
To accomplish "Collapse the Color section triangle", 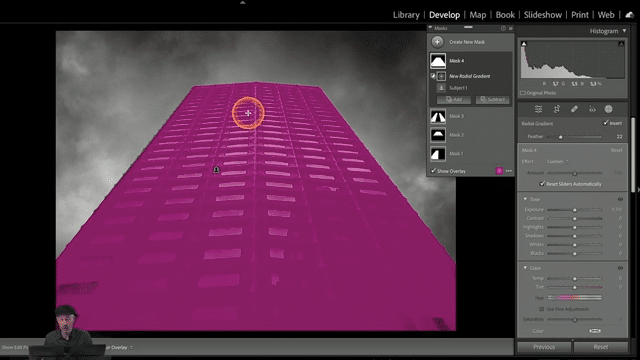I will (x=525, y=268).
